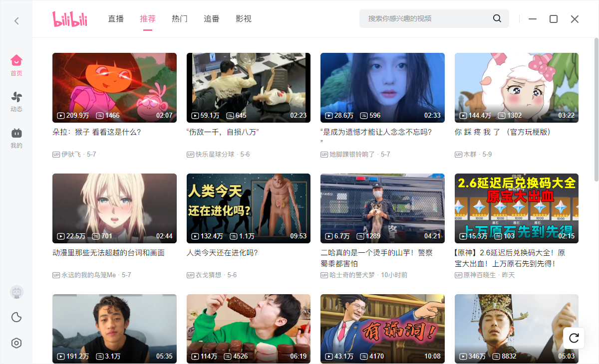This screenshot has width=599, height=364.
Task: Select the 动态 (Dynamics) sidebar icon
Action: pos(16,100)
